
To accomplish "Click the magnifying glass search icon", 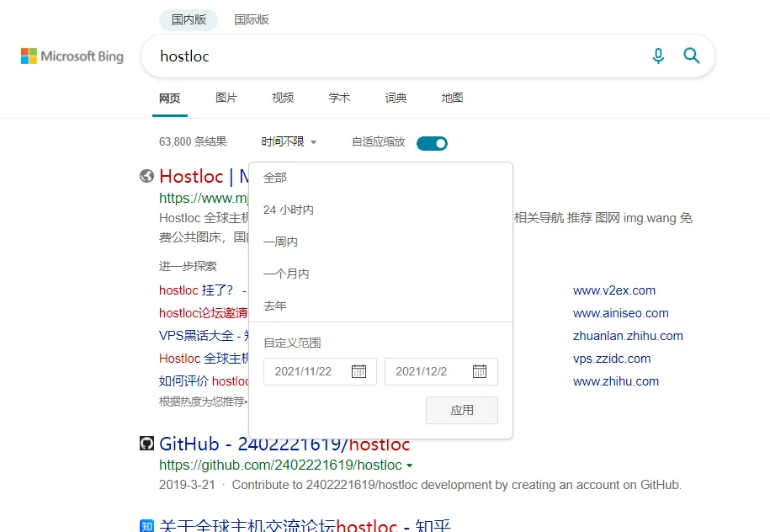I will [692, 56].
